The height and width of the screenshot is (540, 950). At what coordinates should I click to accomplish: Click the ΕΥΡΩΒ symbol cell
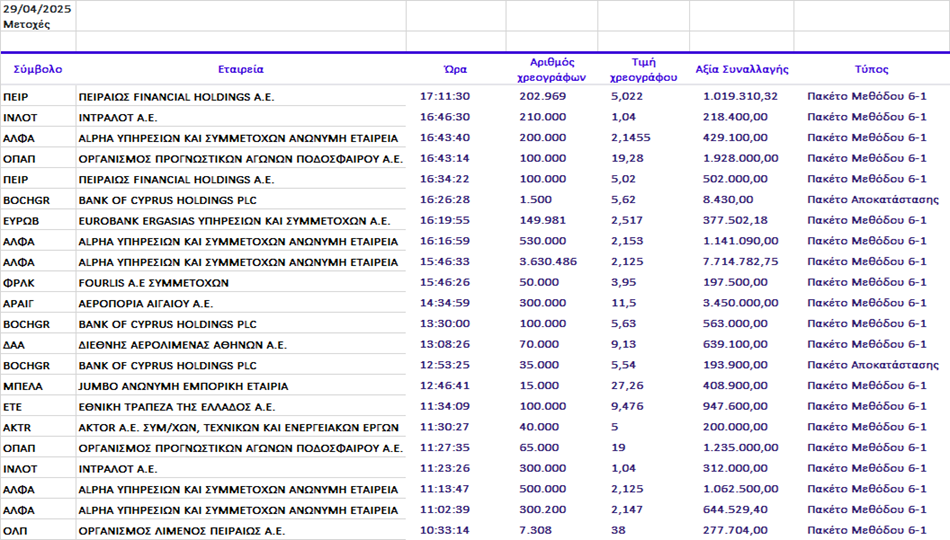(x=21, y=221)
